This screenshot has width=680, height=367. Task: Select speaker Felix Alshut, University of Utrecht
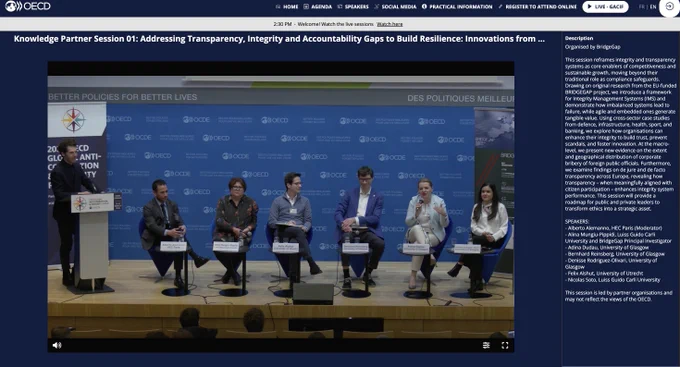(604, 273)
